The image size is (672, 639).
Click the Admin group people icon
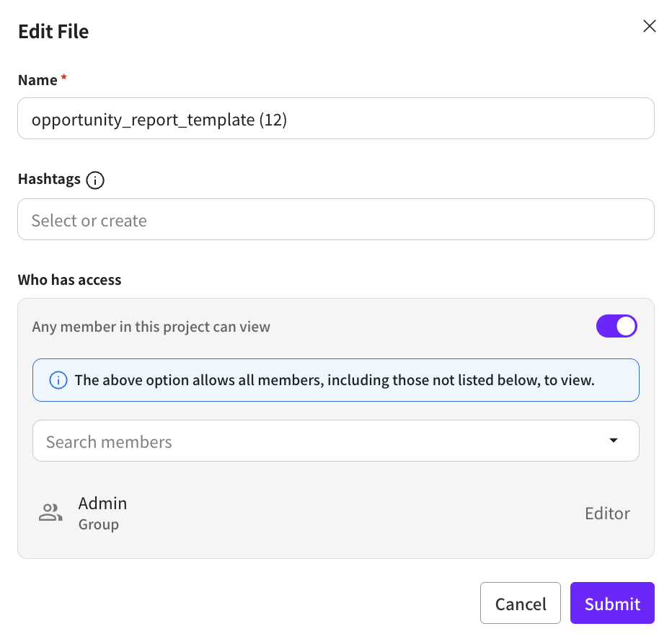(x=50, y=514)
